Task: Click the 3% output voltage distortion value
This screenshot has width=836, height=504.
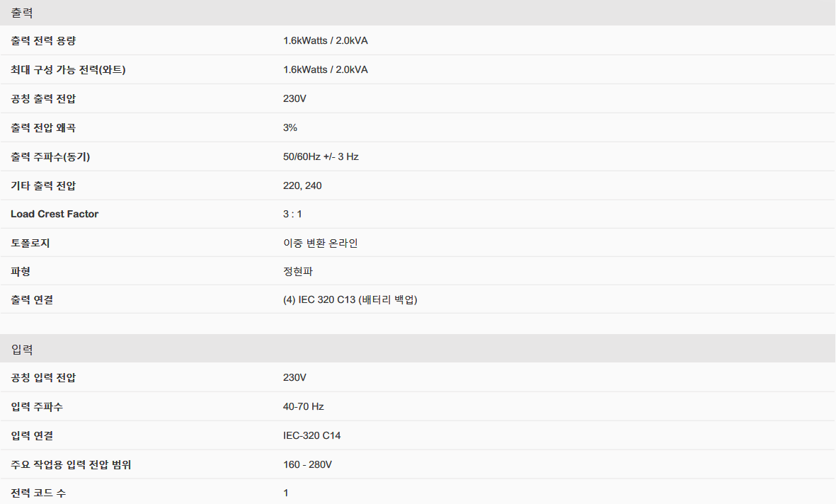Action: (x=290, y=127)
